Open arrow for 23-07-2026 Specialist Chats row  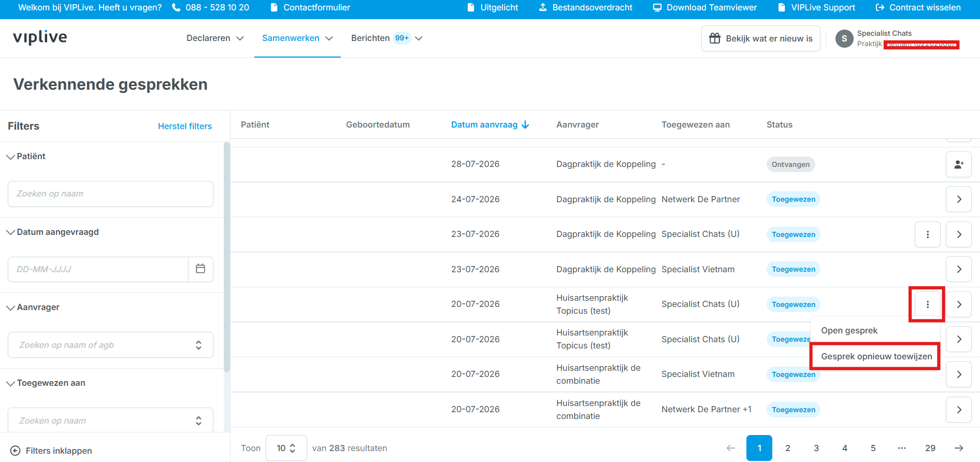click(x=959, y=234)
